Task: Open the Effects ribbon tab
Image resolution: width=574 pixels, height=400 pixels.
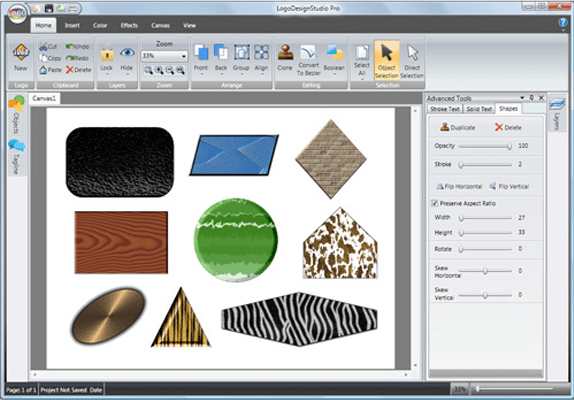Action: coord(129,25)
